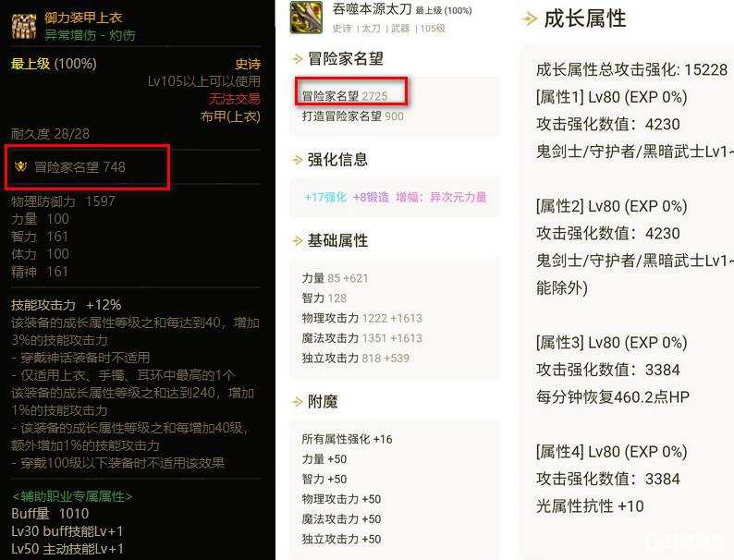
Task: Click the 冒险家名望 2725 value
Action: pos(345,96)
